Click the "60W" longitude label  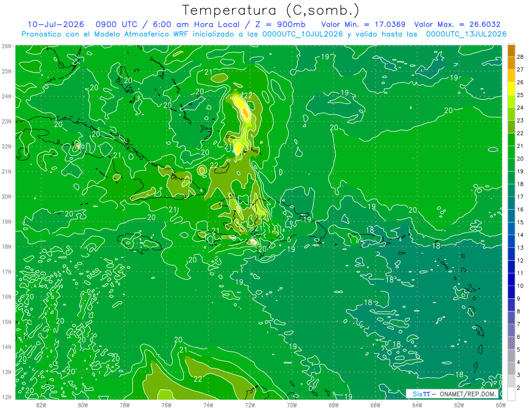(x=501, y=405)
